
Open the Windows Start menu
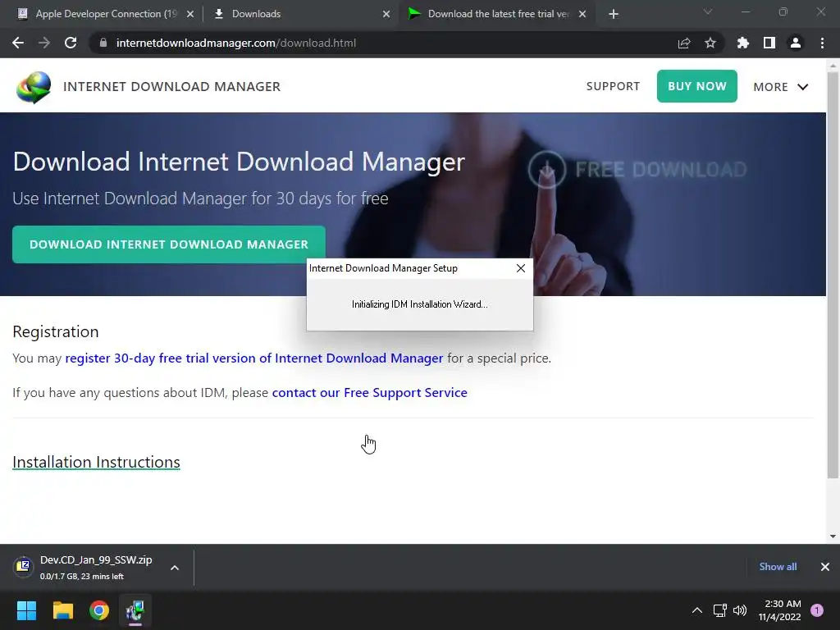click(x=26, y=610)
